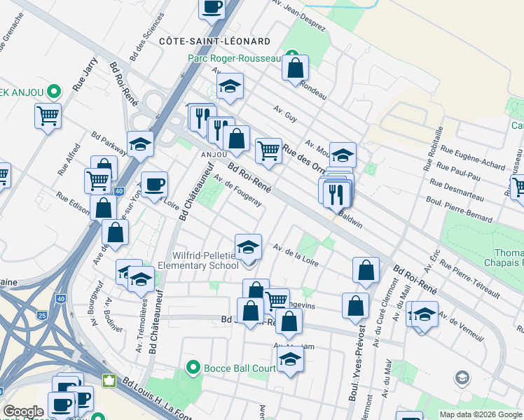Select the Av. Bodinier street label
This screenshot has height=420, width=524.
point(113,315)
